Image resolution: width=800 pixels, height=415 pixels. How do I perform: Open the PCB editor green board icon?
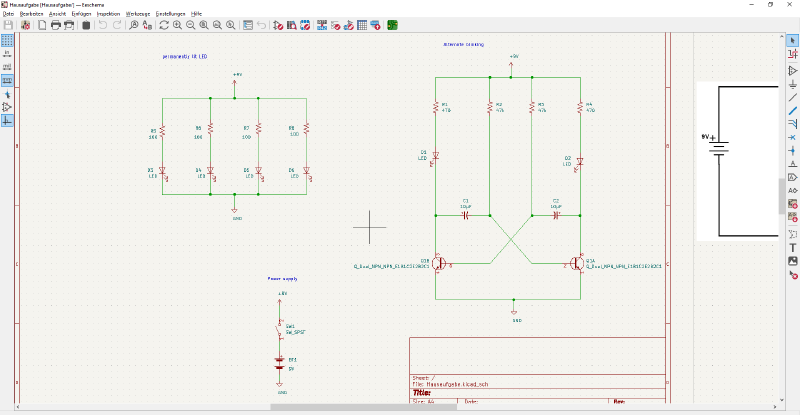(x=392, y=25)
